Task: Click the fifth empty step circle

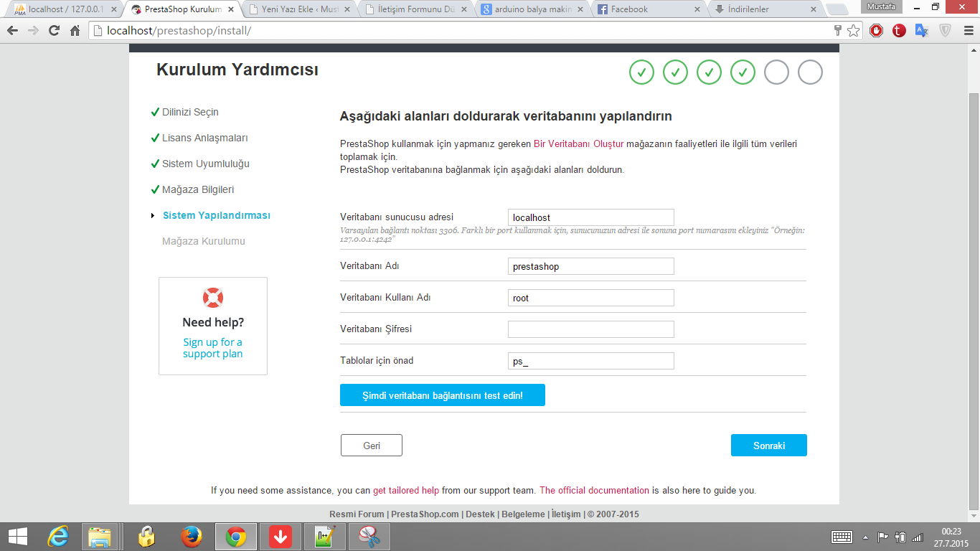Action: pos(776,72)
